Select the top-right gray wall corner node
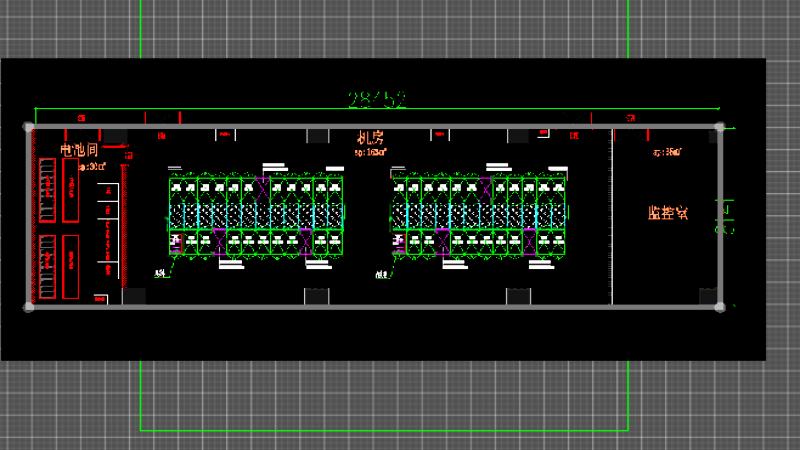 pos(719,127)
